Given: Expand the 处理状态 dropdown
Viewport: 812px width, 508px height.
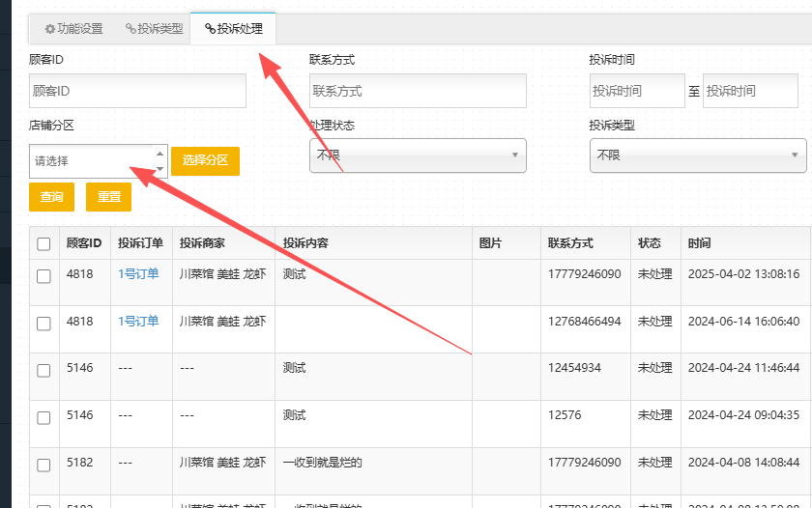Looking at the screenshot, I should (x=418, y=155).
